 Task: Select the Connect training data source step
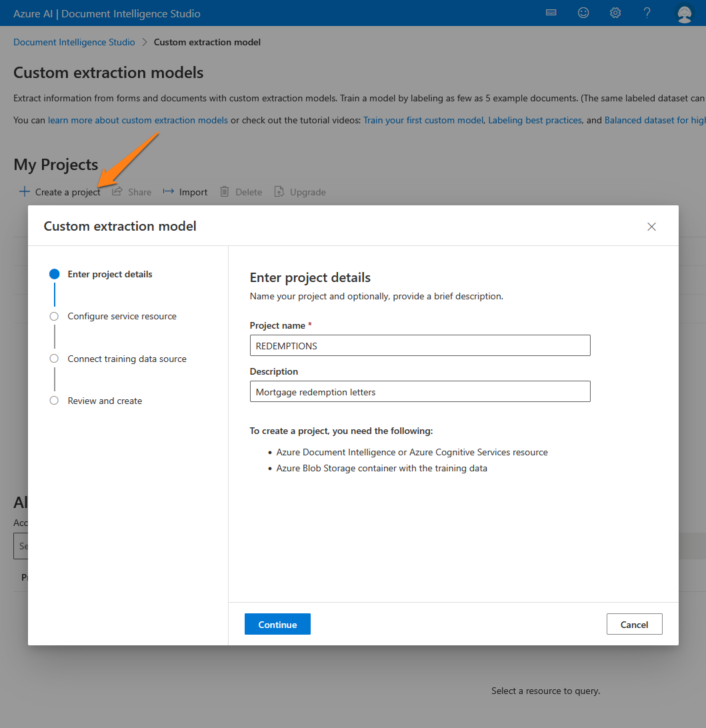tap(54, 359)
